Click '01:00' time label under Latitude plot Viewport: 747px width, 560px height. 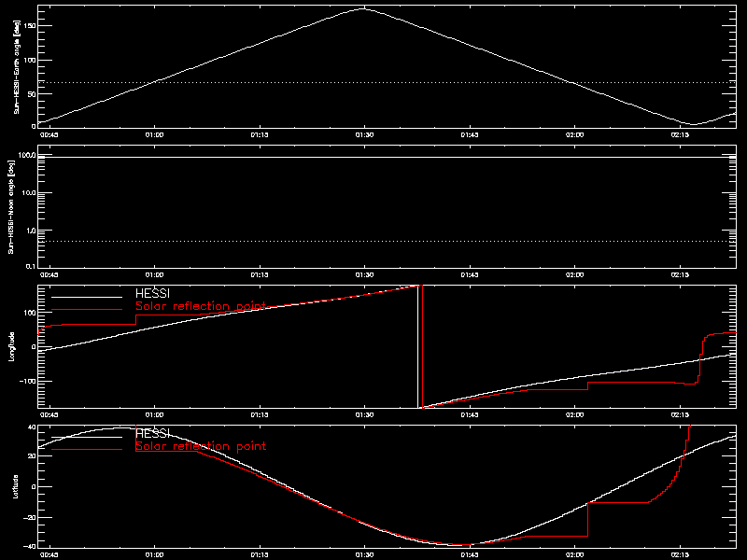tap(154, 554)
